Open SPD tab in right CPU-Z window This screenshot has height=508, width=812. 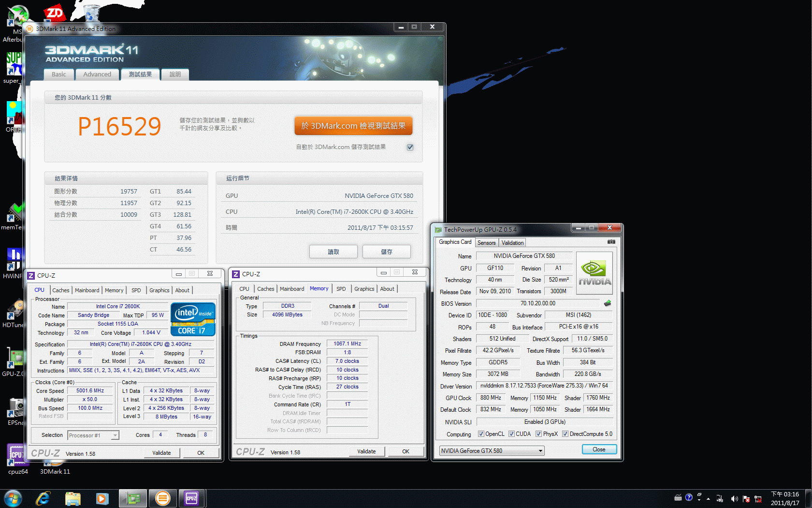tap(341, 289)
